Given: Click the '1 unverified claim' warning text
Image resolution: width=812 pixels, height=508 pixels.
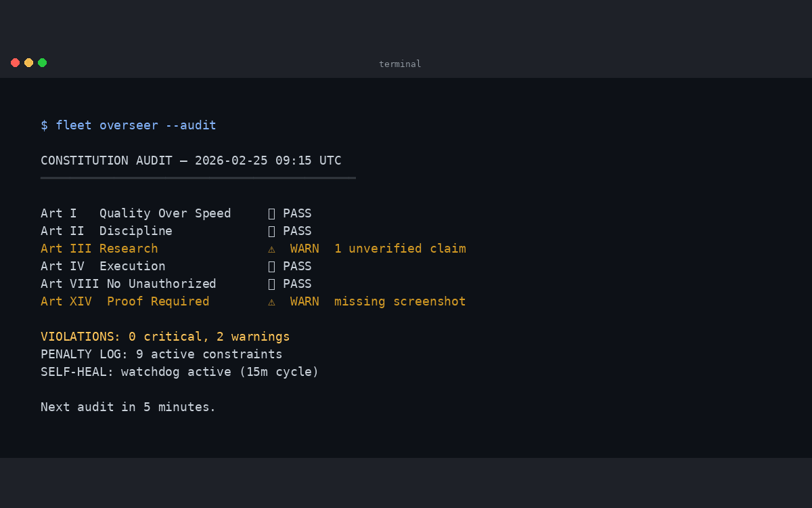Looking at the screenshot, I should point(400,249).
